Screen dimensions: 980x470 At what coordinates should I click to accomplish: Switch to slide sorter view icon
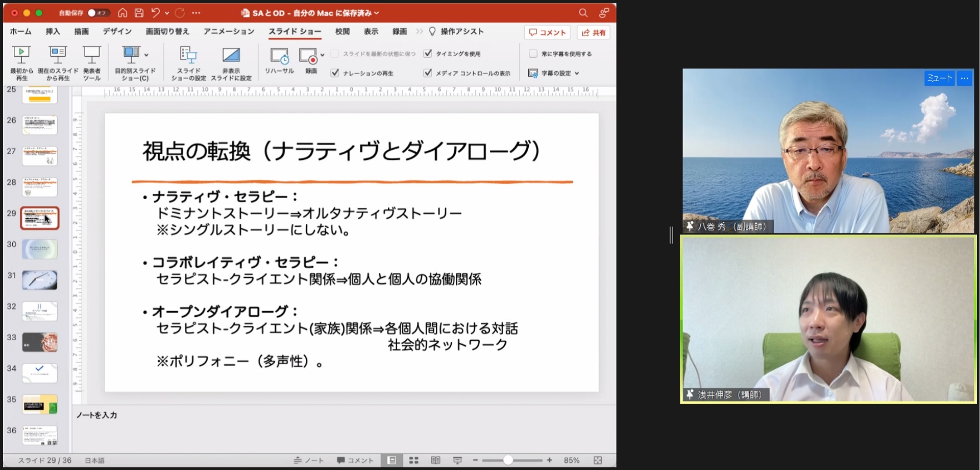pyautogui.click(x=413, y=460)
